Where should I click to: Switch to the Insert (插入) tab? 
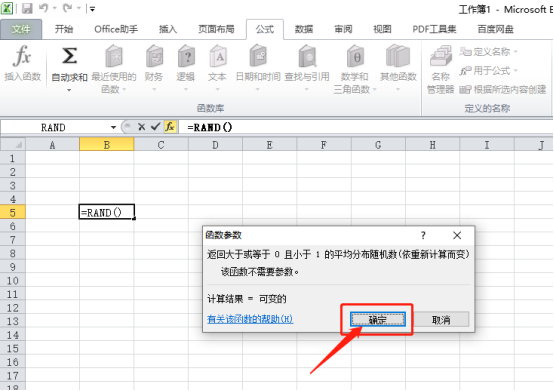pos(168,29)
